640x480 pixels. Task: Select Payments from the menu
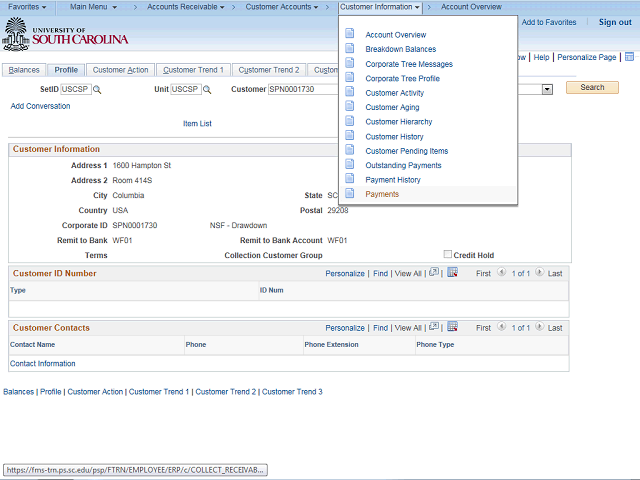click(x=382, y=194)
